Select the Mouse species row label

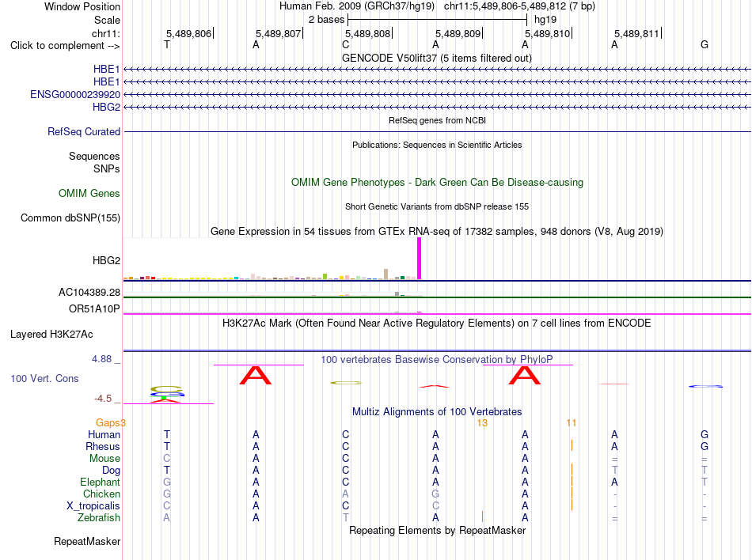104,459
